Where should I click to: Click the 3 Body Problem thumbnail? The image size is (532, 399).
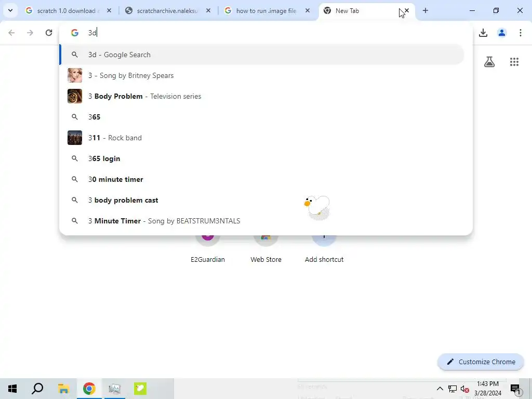coord(75,96)
